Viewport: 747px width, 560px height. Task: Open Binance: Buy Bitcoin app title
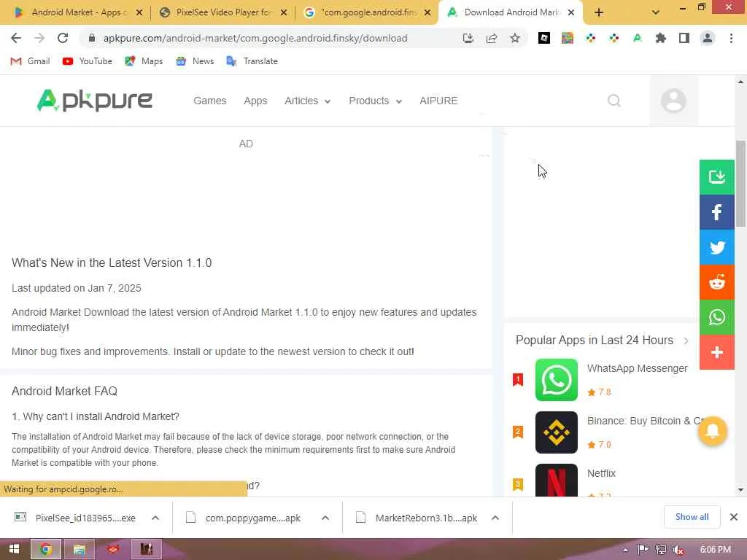click(646, 421)
